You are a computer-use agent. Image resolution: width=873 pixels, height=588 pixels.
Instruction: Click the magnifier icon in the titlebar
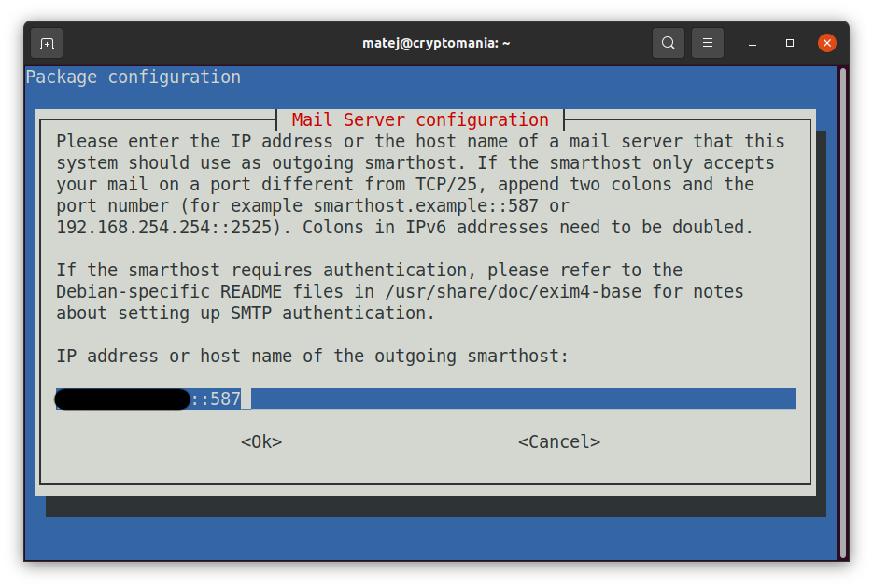[x=669, y=43]
